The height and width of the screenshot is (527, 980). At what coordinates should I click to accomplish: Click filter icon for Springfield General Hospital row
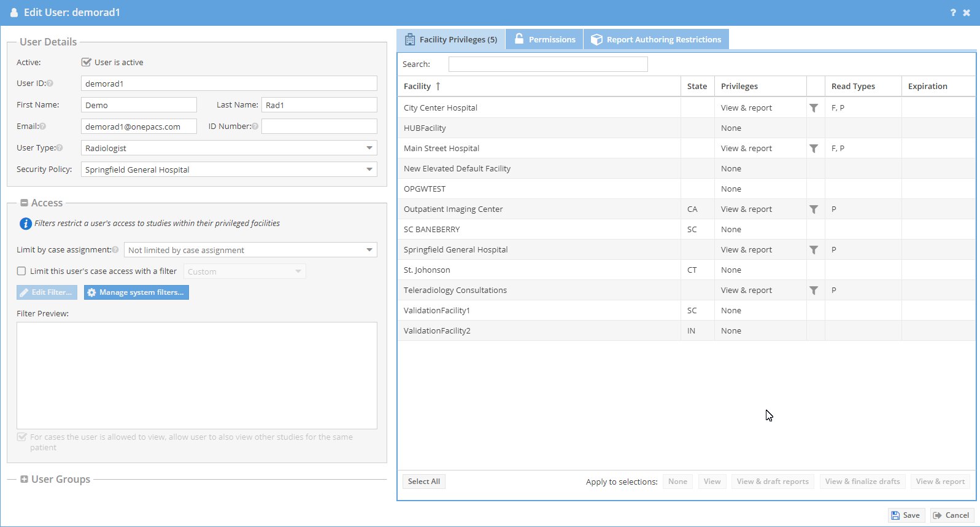pos(814,250)
